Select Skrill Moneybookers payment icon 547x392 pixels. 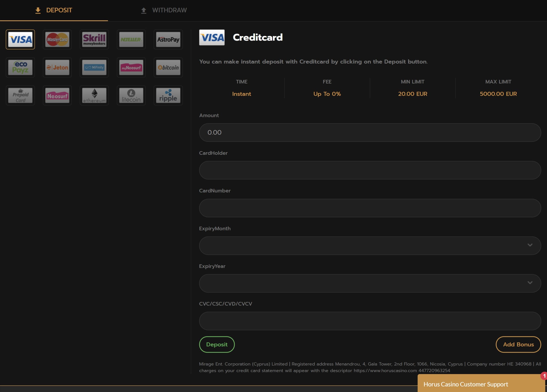[x=94, y=39]
